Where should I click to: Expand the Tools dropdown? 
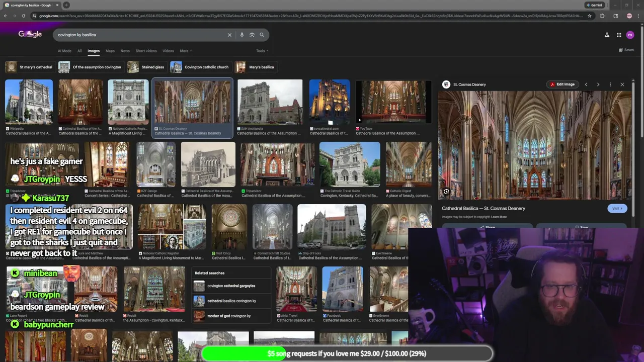262,51
